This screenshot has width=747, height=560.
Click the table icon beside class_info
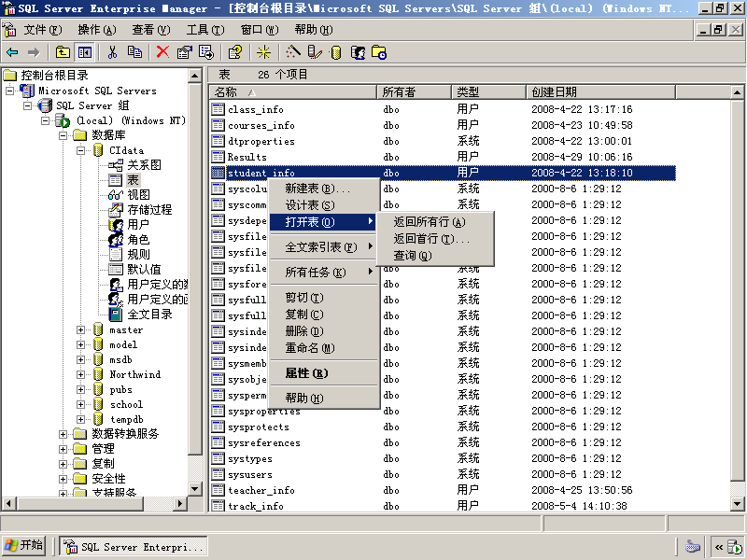[x=218, y=109]
